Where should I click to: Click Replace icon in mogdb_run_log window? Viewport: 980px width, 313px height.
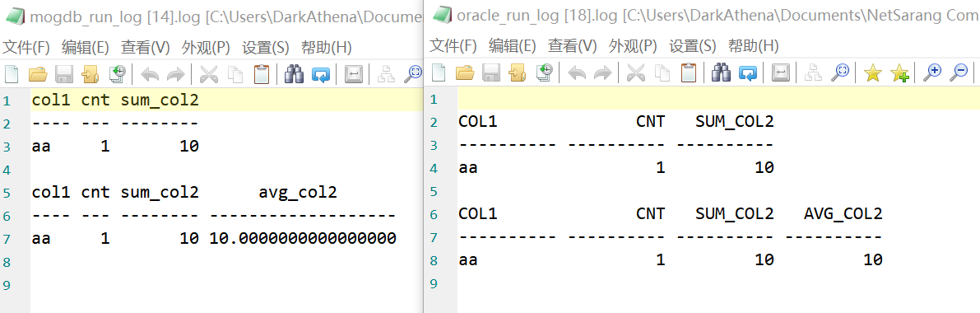click(x=321, y=75)
